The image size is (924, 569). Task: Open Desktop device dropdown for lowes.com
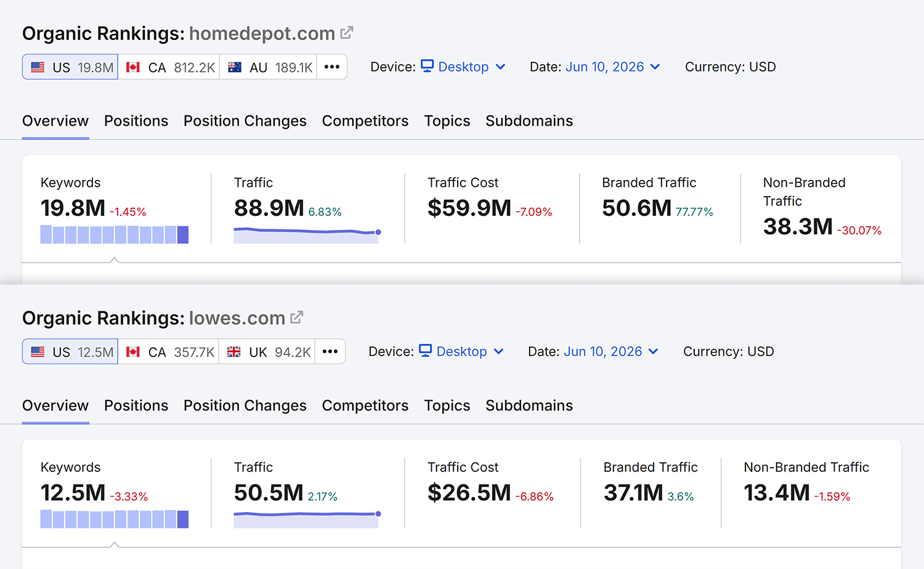(x=461, y=351)
